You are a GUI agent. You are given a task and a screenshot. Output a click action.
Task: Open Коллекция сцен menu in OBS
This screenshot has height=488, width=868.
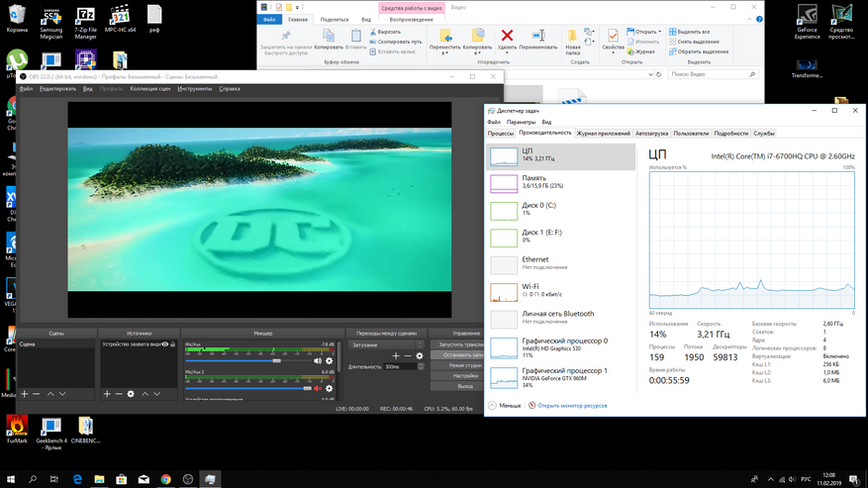(150, 89)
